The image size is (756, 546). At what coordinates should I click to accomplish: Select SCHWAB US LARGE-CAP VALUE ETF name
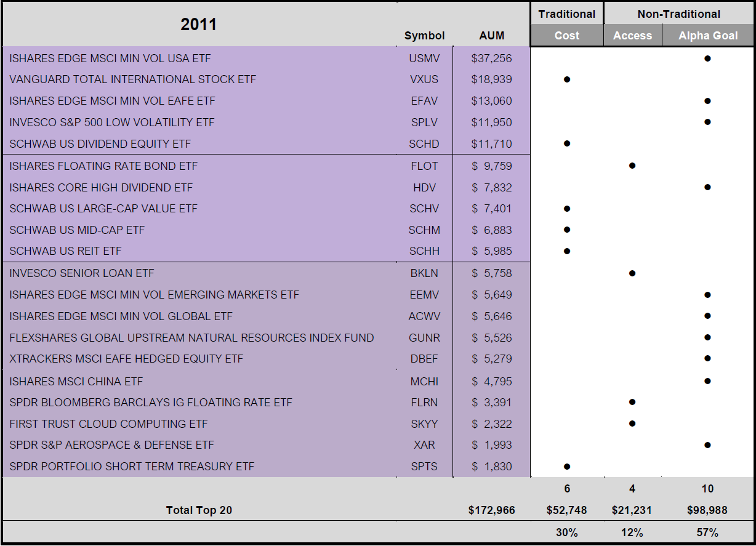tap(103, 209)
